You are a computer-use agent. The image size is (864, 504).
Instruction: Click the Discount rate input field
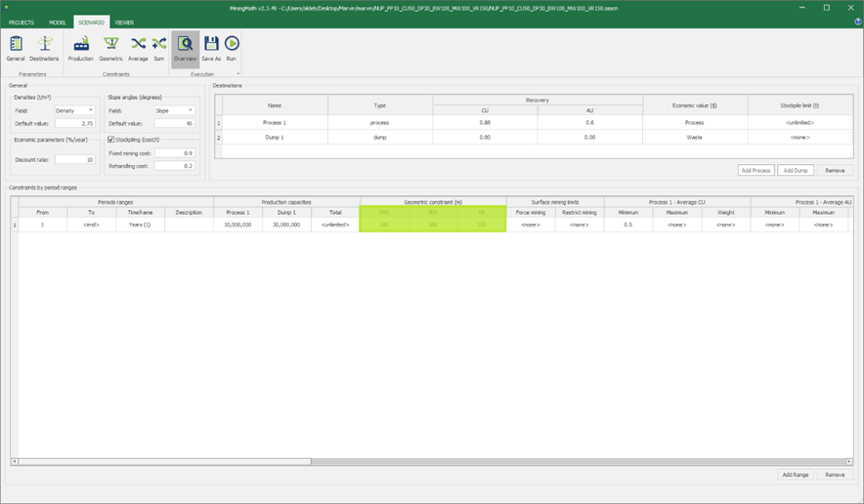point(74,159)
